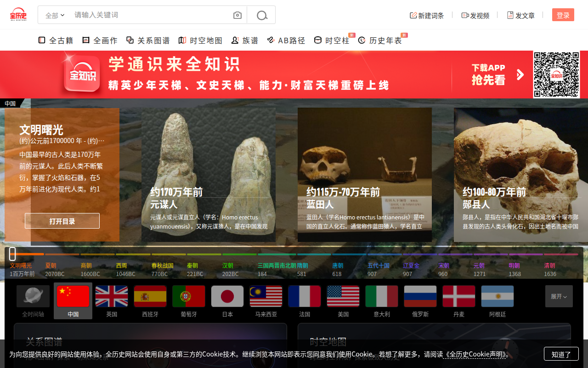The height and width of the screenshot is (368, 588).
Task: Select the 俄罗斯 flag icon
Action: [420, 296]
